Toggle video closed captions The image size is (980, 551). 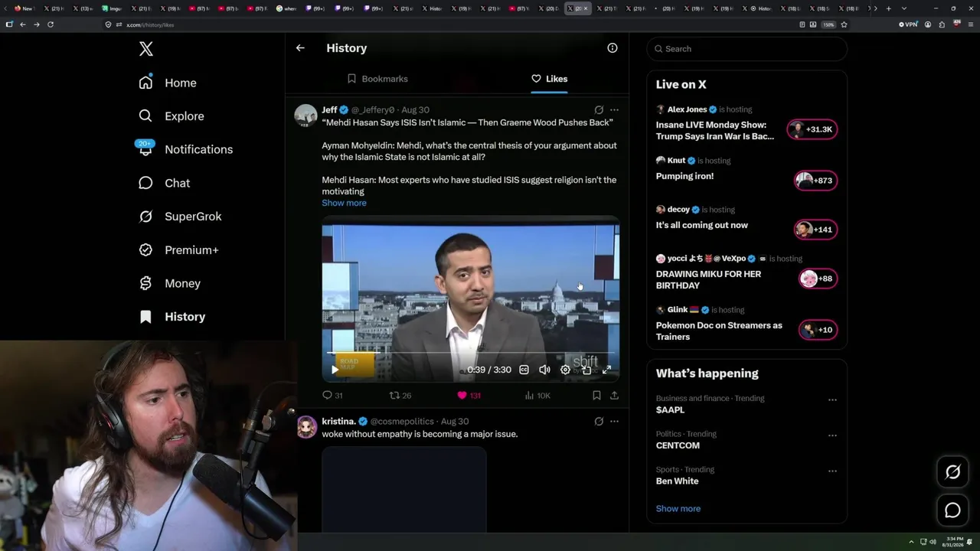(524, 370)
